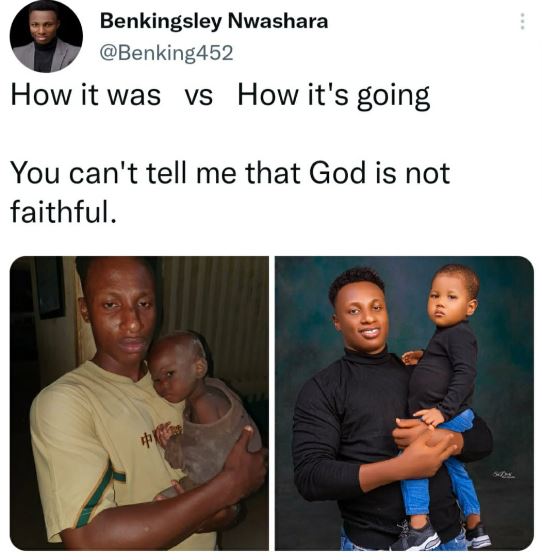The width and height of the screenshot is (542, 560).
Task: Click the display name Benkingsley Nwashara
Action: [x=214, y=21]
